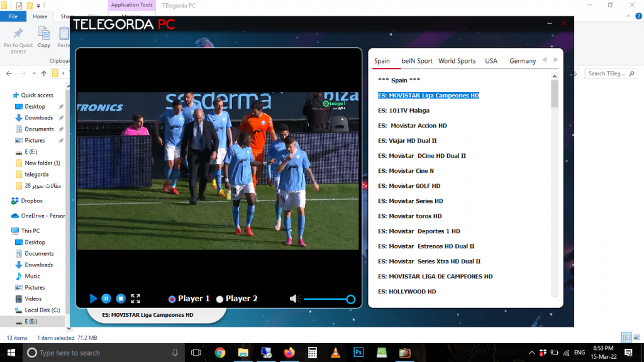
Task: Select ES: MOVISTAR LIGA DE CAMPEONES HD
Action: click(435, 277)
